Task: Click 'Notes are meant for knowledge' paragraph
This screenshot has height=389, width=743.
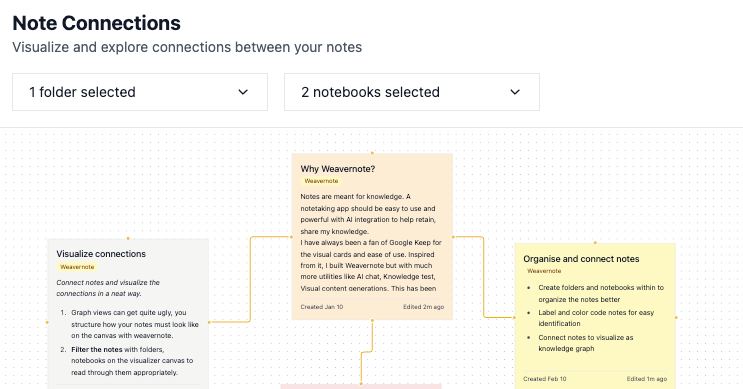Action: 368,214
